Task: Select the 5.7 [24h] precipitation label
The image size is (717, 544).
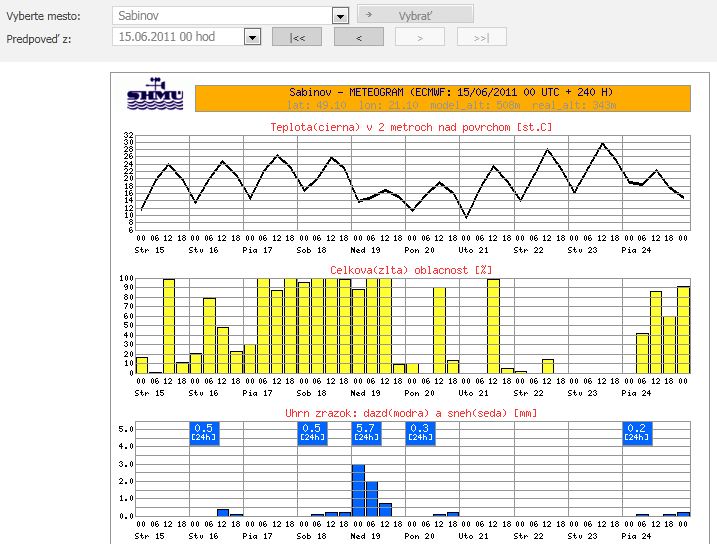Action: (x=366, y=432)
